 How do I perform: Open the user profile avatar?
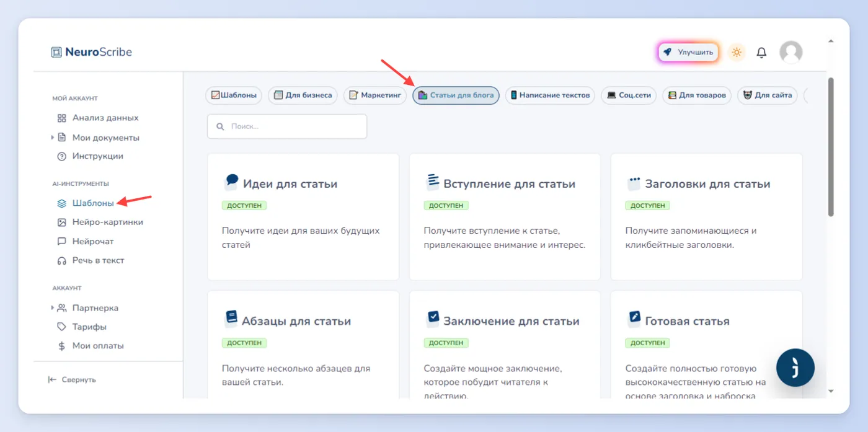(790, 53)
